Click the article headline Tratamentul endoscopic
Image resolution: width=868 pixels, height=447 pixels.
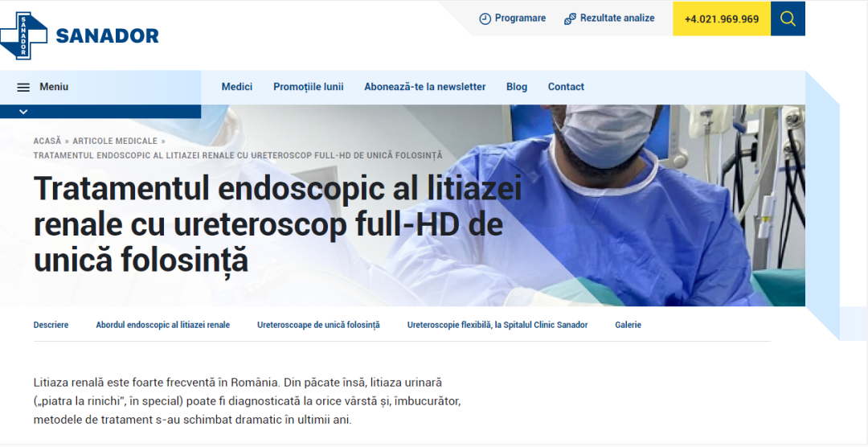coord(277,224)
